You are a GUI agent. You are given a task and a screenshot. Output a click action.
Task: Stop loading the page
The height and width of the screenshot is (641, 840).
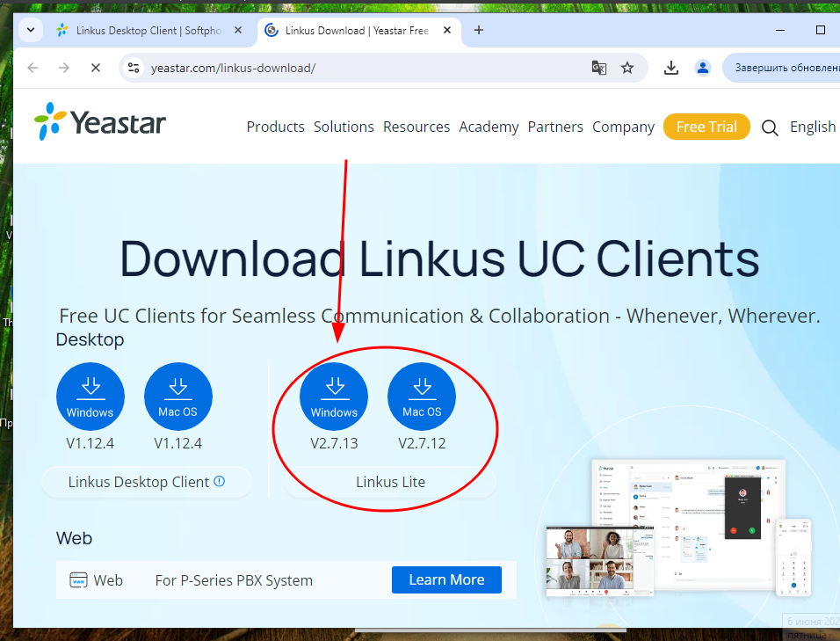pyautogui.click(x=96, y=68)
